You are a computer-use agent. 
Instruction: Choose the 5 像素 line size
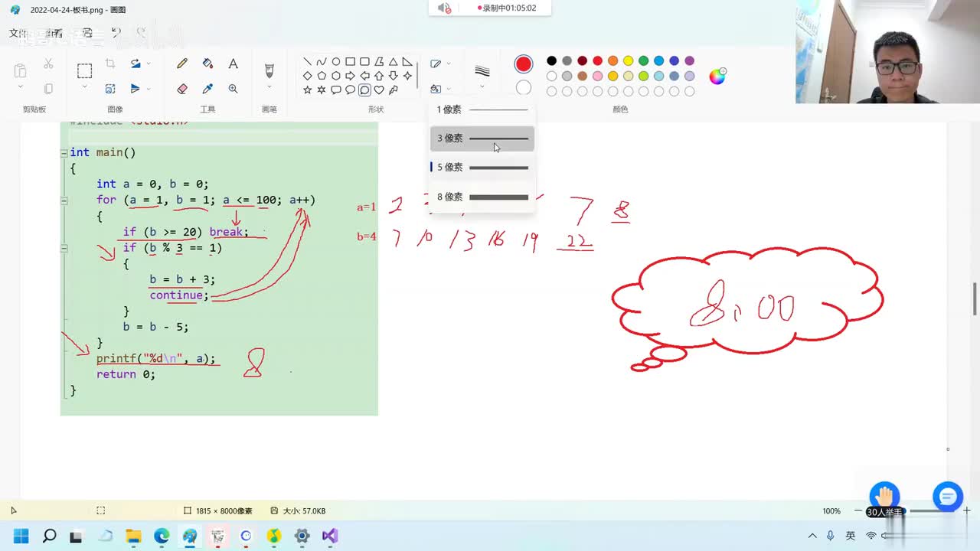[482, 168]
